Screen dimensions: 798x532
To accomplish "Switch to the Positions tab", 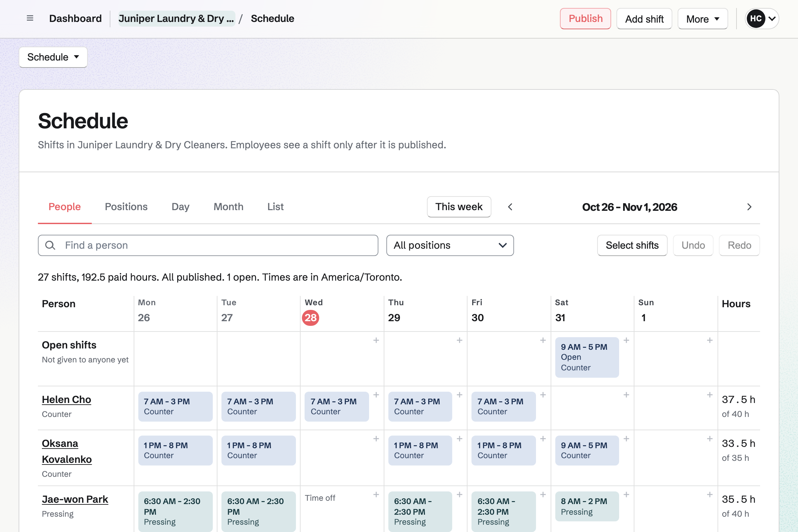I will (126, 206).
